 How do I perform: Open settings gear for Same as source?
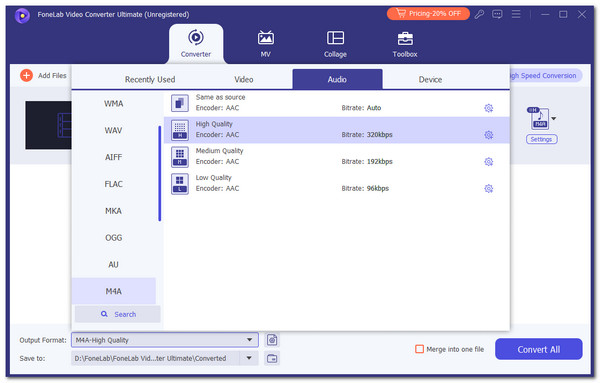[489, 108]
